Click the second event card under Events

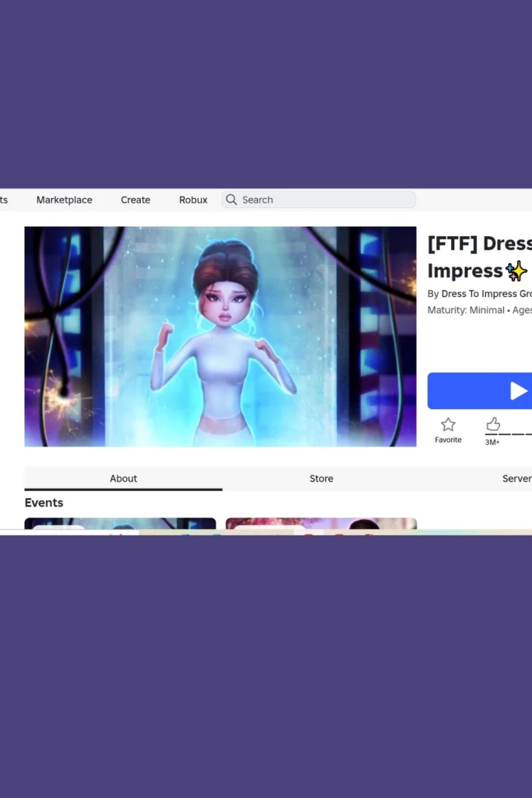point(321,523)
